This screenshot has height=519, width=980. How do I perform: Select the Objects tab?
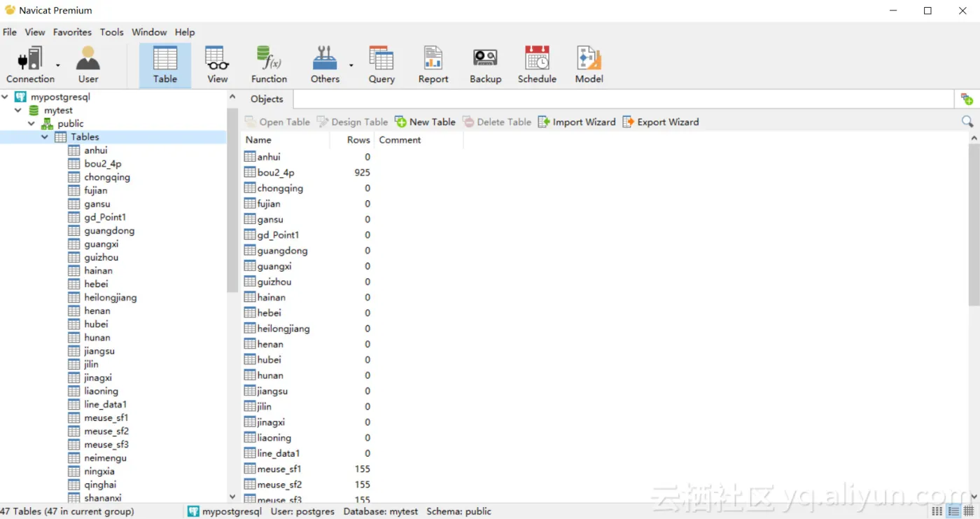[267, 99]
